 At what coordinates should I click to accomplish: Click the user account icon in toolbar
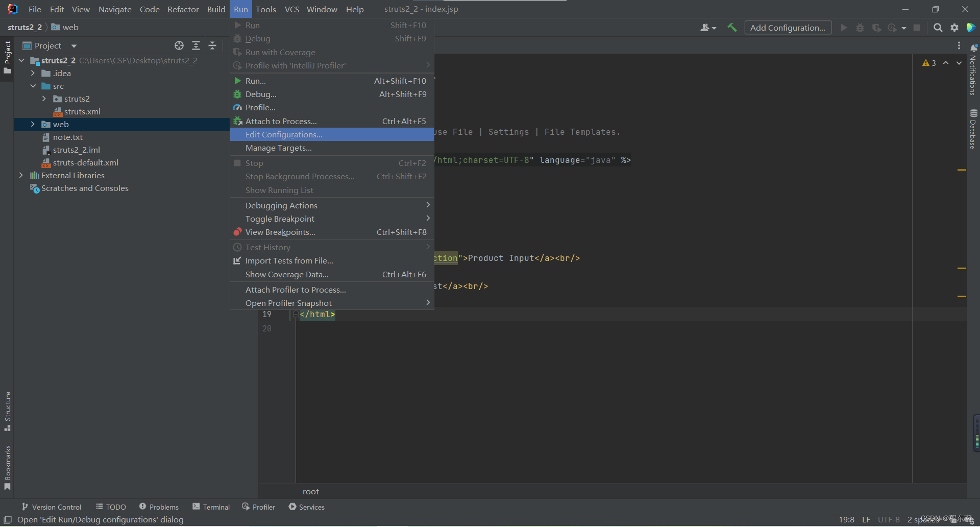tap(707, 28)
